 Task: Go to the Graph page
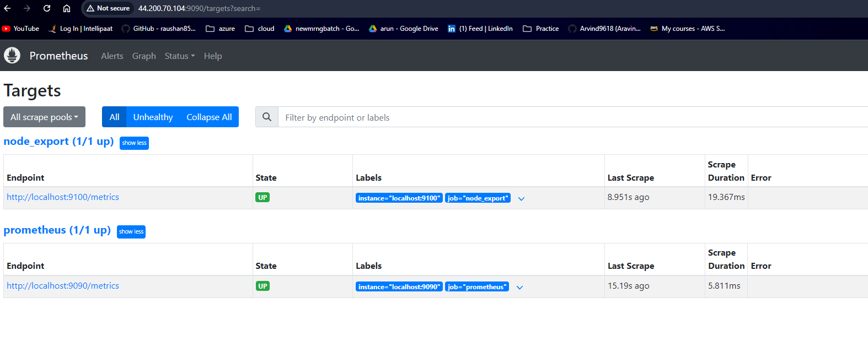coord(144,56)
